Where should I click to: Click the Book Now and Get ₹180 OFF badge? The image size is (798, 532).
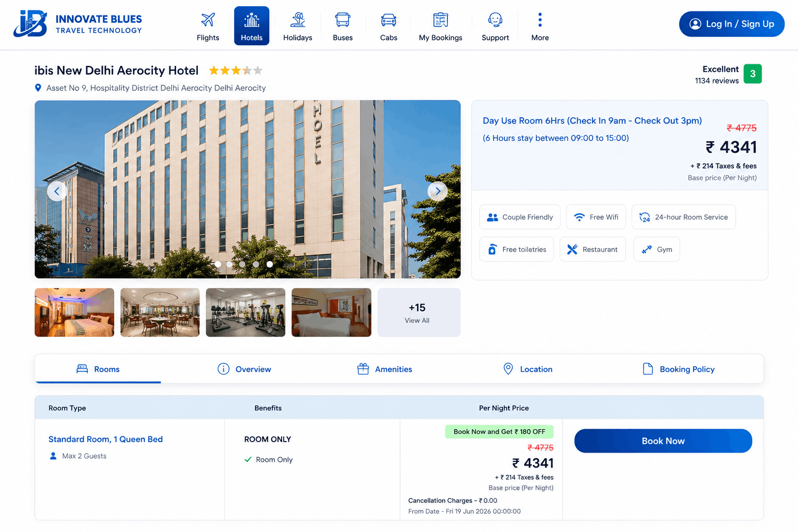tap(499, 432)
